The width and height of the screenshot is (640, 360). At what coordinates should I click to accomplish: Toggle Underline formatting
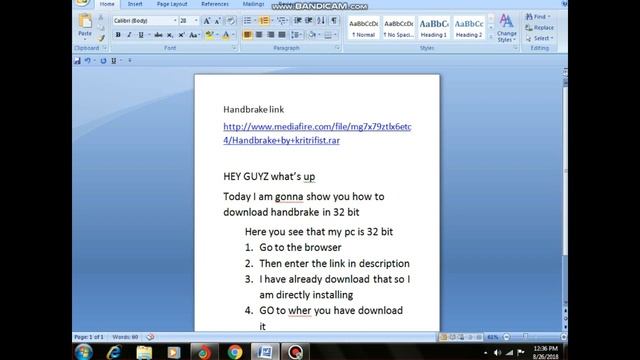tap(141, 35)
